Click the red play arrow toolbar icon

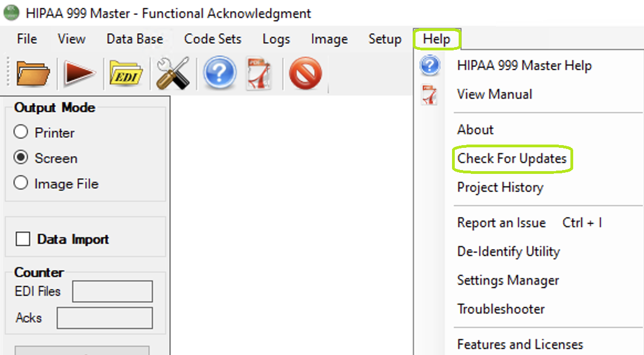click(x=79, y=73)
